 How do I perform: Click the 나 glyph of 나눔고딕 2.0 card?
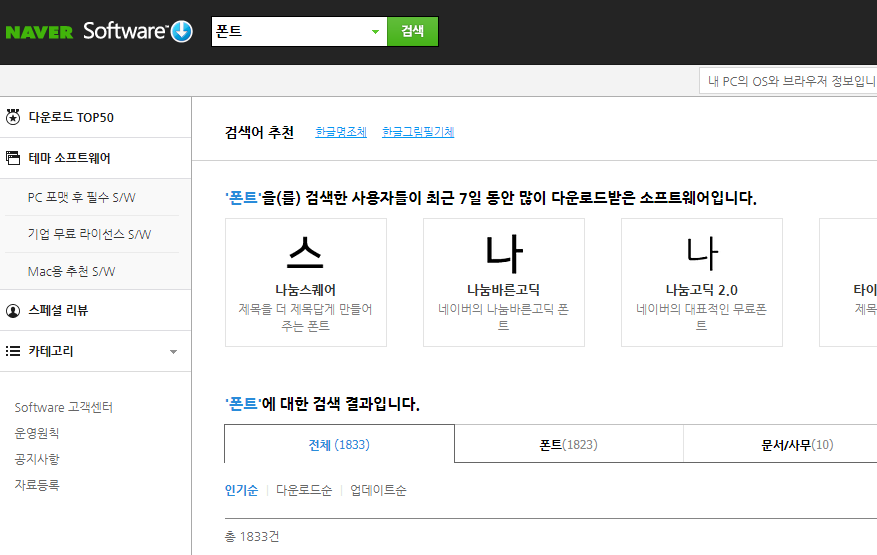tap(701, 253)
